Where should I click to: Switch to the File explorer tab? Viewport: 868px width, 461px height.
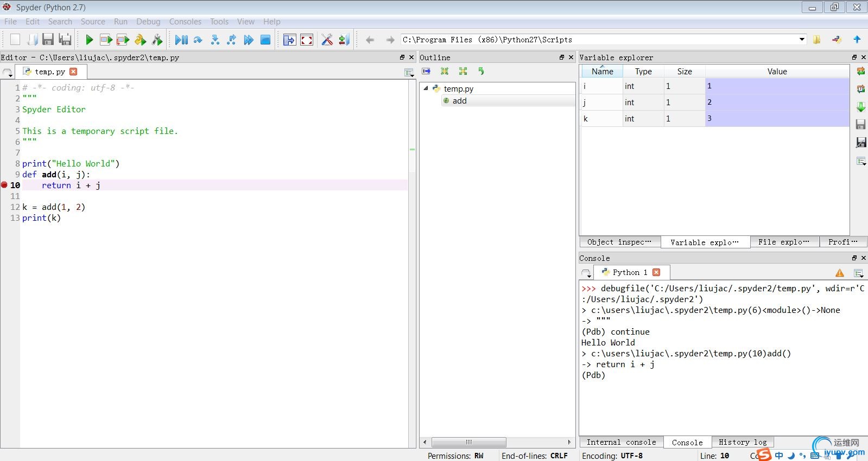click(x=784, y=242)
